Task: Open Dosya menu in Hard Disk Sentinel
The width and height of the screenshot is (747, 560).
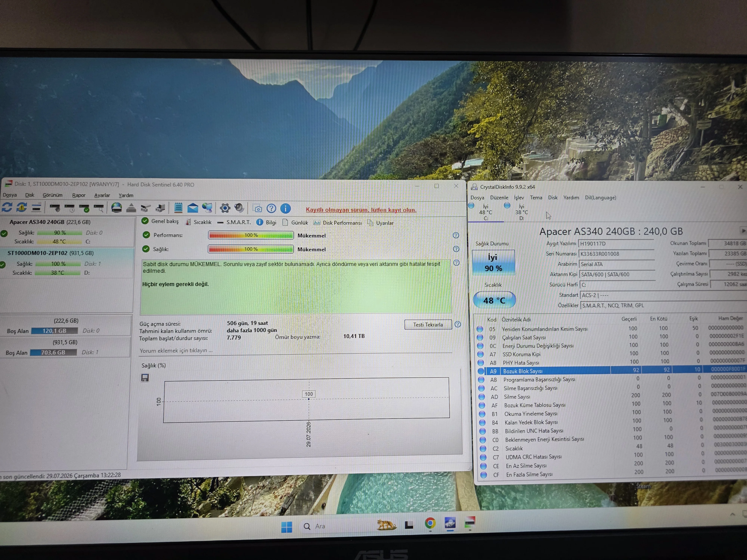Action: pyautogui.click(x=10, y=195)
